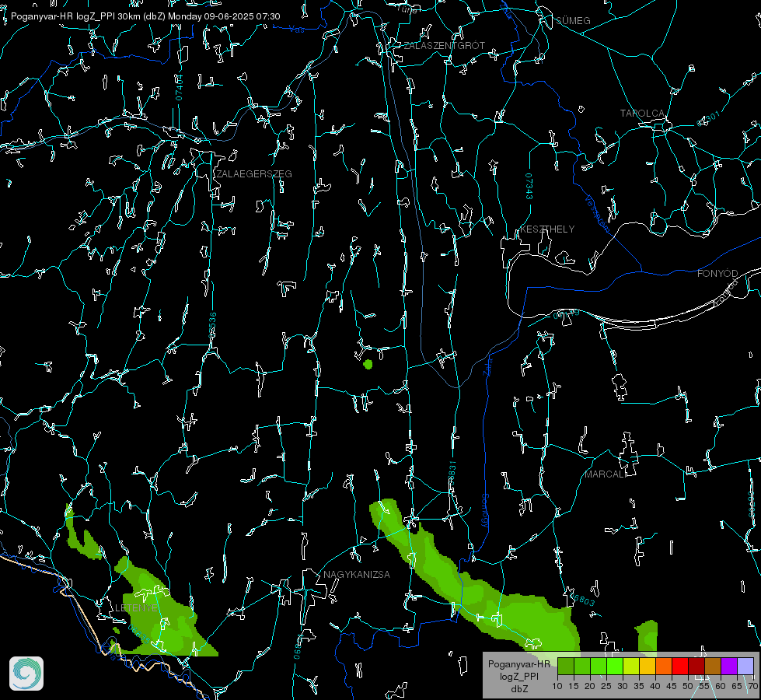Screen dimensions: 761x700
Task: Click the KESZTHELY city label
Action: pyautogui.click(x=547, y=229)
